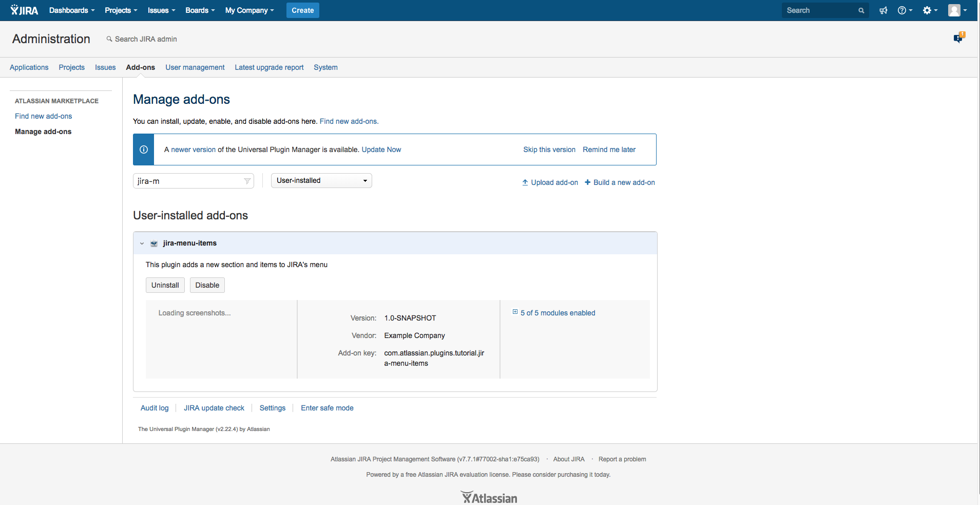Select the Add-ons admin tab
Image resolution: width=980 pixels, height=505 pixels.
coord(141,67)
